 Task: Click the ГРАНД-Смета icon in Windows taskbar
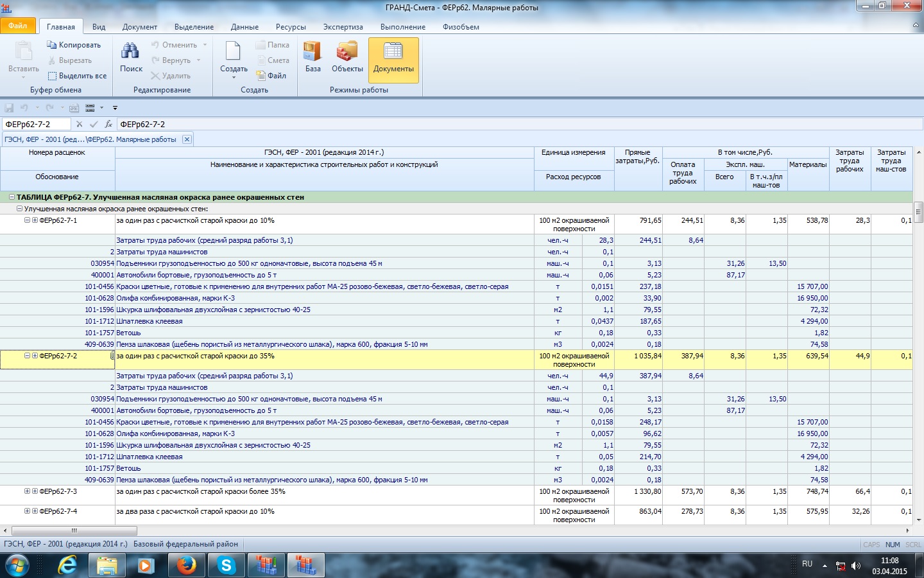click(306, 565)
